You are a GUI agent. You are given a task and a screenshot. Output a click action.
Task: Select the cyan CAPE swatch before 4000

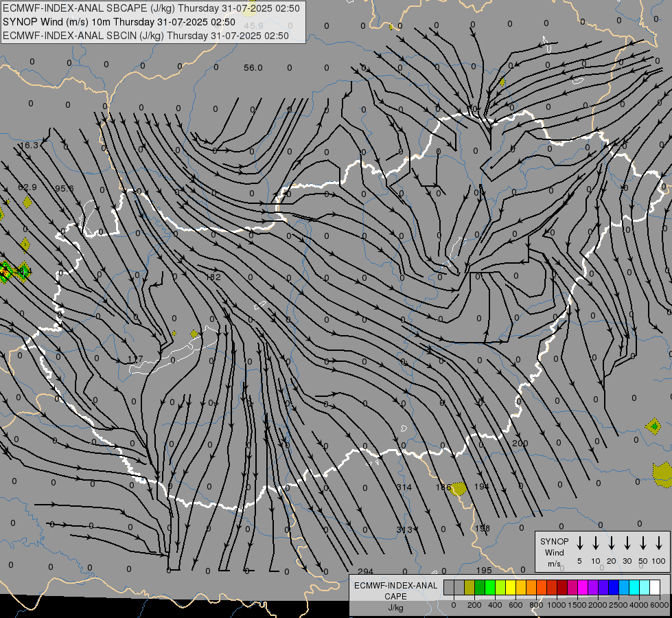pos(634,587)
